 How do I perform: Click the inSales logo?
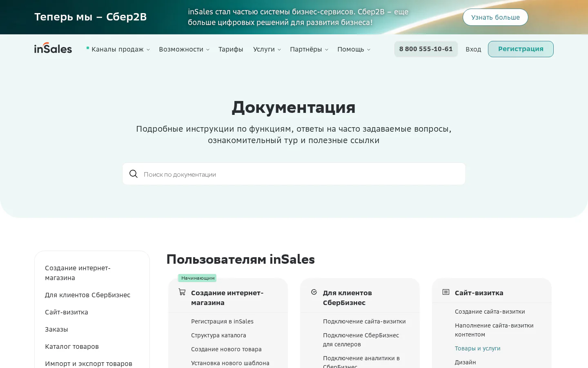coord(53,48)
